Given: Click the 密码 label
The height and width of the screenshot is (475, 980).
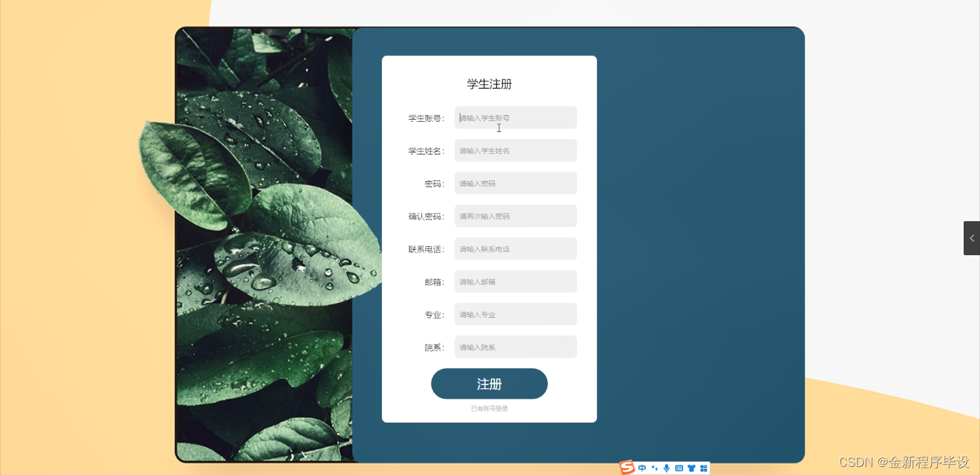Looking at the screenshot, I should tap(434, 184).
